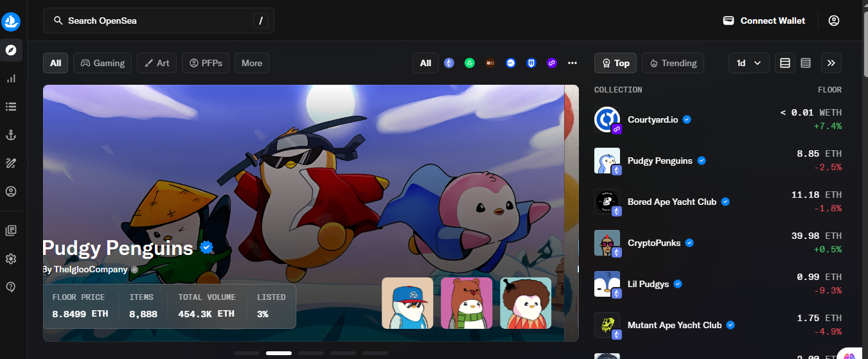Screen dimensions: 868x359
Task: Open Bored Ape Yacht Club collection row
Action: pyautogui.click(x=718, y=202)
